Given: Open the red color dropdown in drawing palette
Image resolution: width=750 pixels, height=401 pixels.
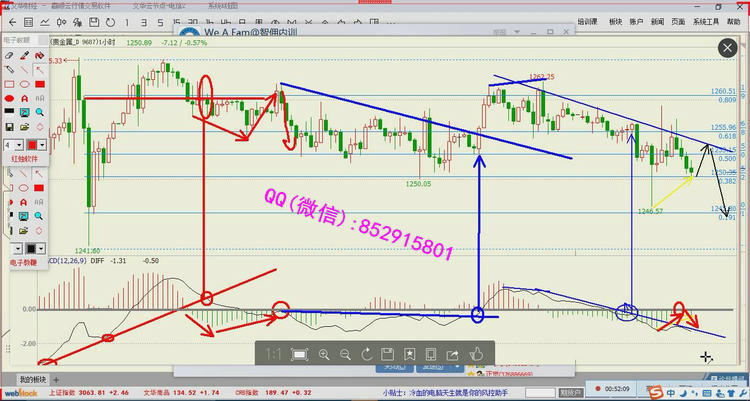Looking at the screenshot, I should (x=42, y=146).
